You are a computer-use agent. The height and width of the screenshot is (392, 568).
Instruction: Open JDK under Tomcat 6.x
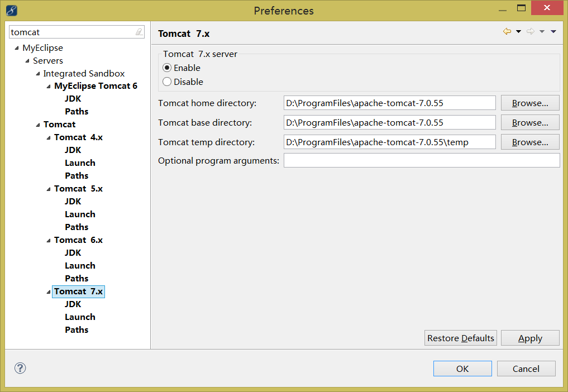[73, 253]
